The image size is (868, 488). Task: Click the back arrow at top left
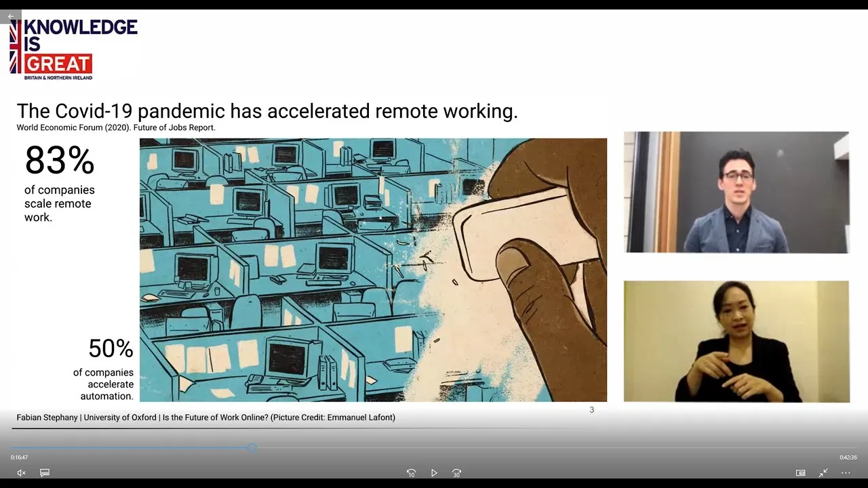11,16
